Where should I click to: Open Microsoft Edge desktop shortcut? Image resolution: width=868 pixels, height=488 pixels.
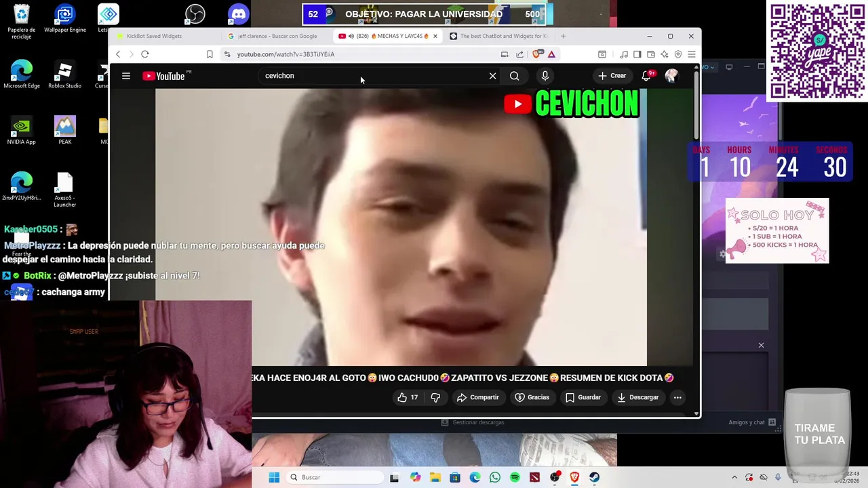coord(22,75)
